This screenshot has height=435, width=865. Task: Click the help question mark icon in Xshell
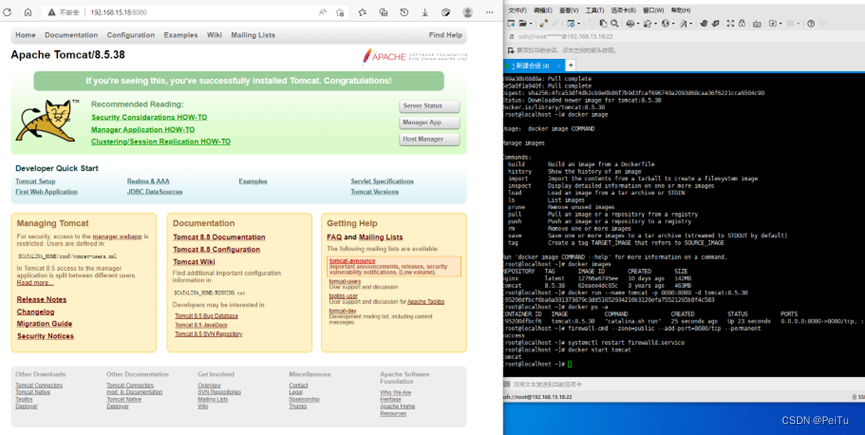coord(810,24)
